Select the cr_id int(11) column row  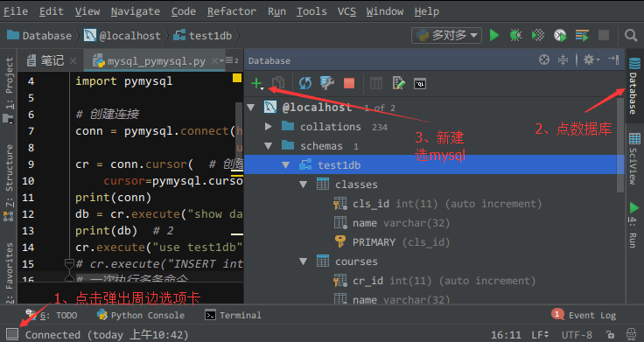click(436, 281)
